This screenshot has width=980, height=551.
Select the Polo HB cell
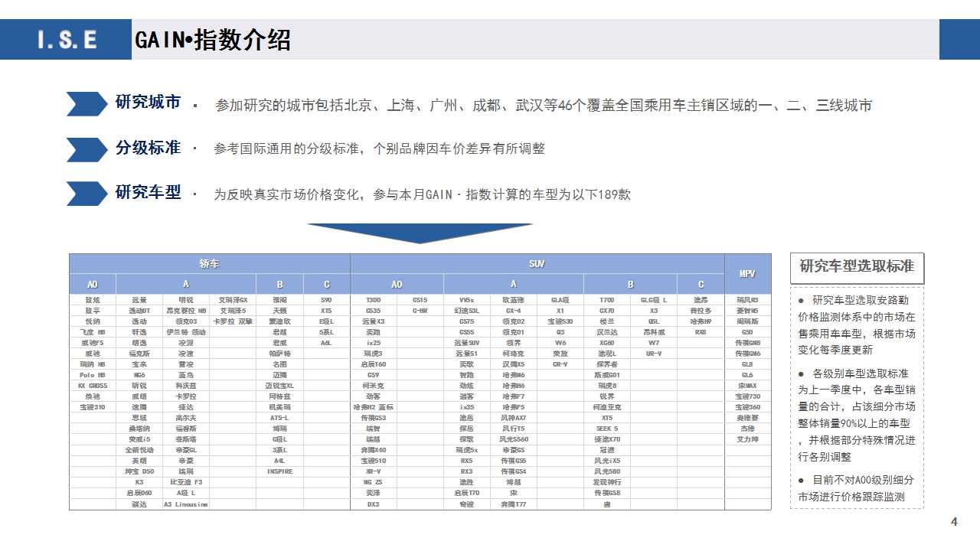[93, 375]
